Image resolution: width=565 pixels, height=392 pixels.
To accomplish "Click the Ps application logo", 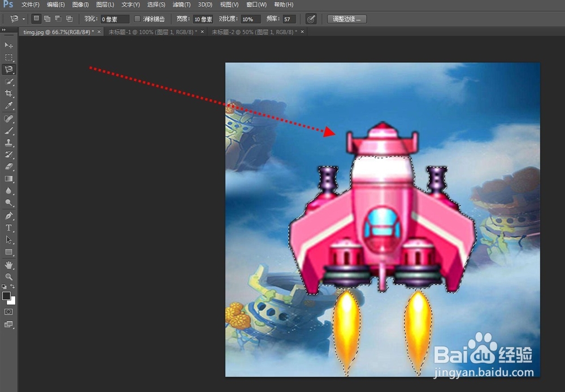I will click(x=8, y=5).
